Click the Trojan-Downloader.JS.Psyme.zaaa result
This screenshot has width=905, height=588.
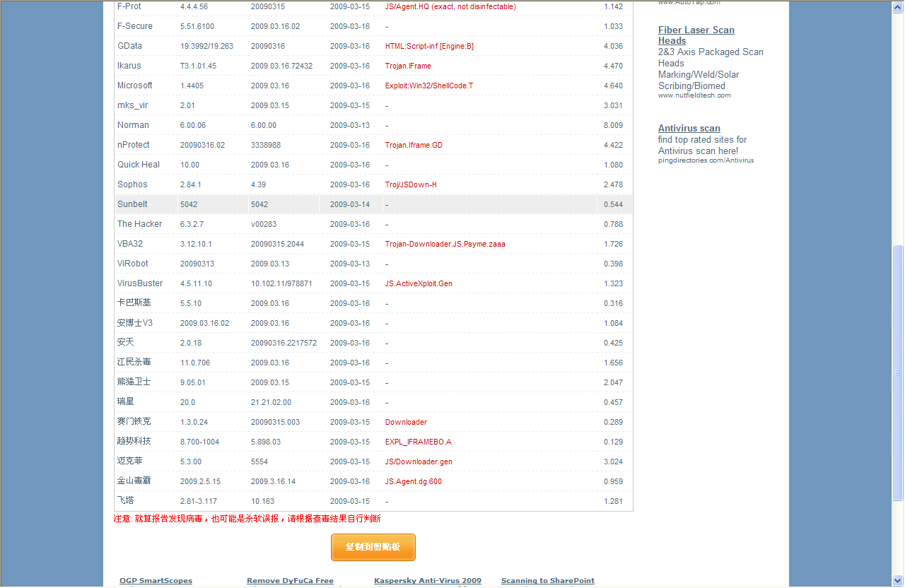pos(445,244)
